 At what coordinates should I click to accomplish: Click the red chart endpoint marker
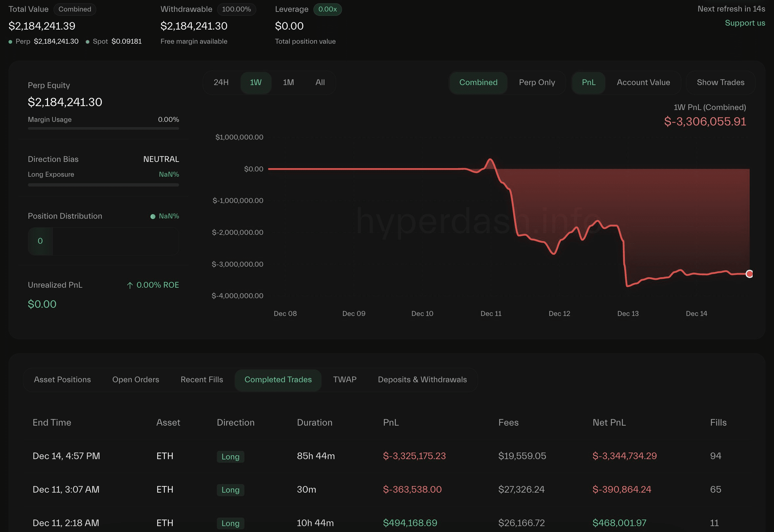[x=749, y=274]
